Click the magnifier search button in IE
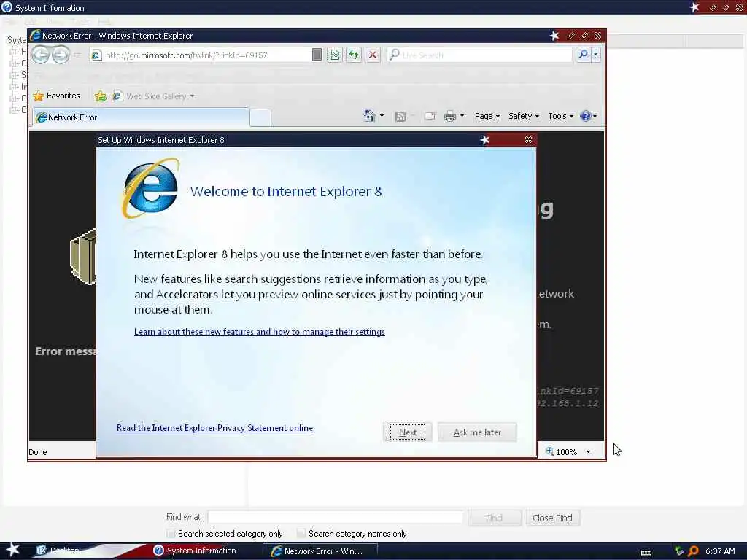Viewport: 747px width, 560px height. (583, 55)
